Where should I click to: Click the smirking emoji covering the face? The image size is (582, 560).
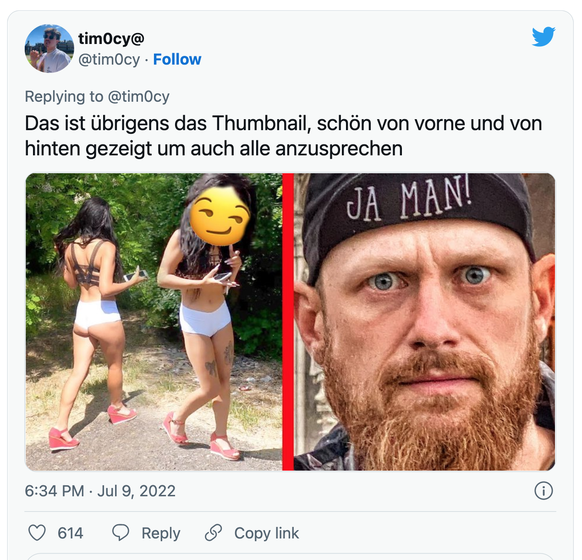coord(219,216)
